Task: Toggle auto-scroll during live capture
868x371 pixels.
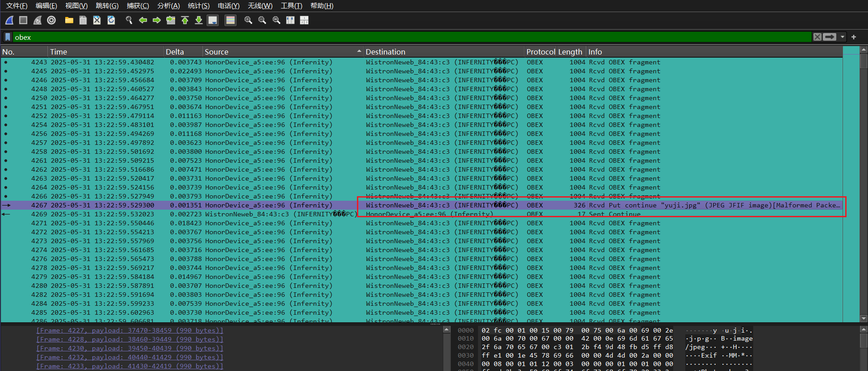Action: click(x=213, y=20)
